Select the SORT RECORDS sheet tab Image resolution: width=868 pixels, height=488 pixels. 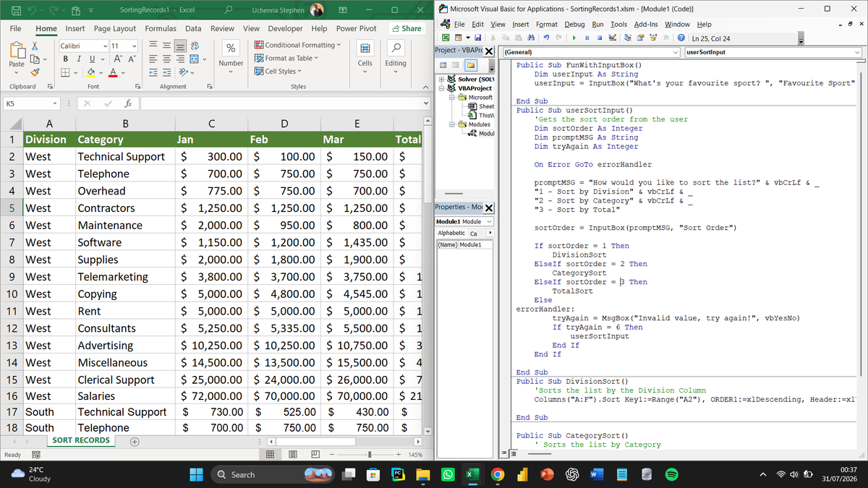[81, 440]
